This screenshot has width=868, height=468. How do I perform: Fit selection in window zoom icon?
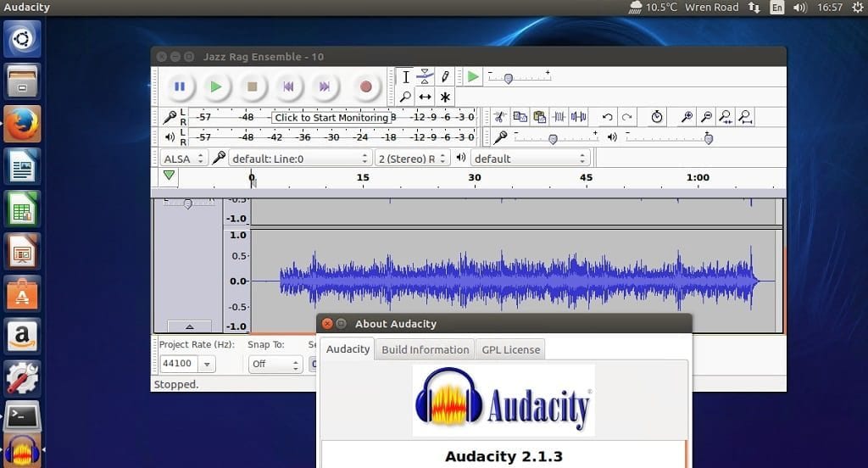(x=726, y=117)
